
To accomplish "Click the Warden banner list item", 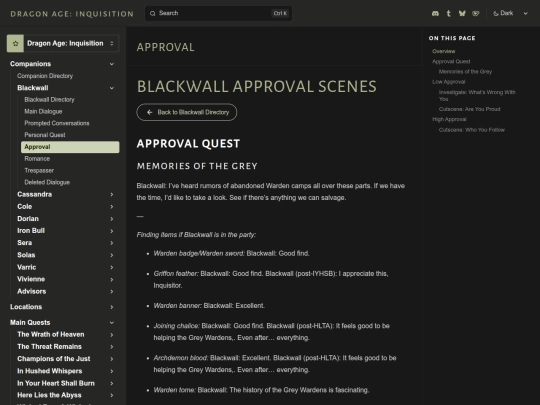I will coord(209,306).
